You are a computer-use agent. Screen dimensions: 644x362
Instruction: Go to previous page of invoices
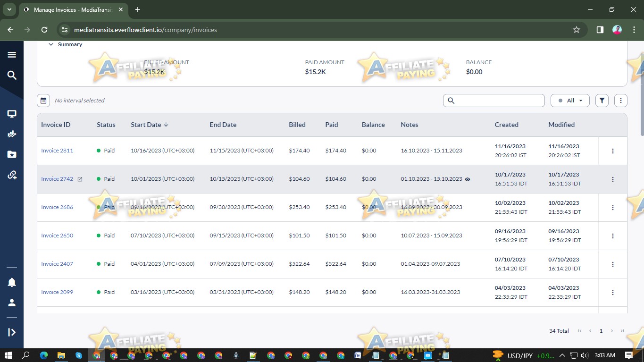point(590,331)
